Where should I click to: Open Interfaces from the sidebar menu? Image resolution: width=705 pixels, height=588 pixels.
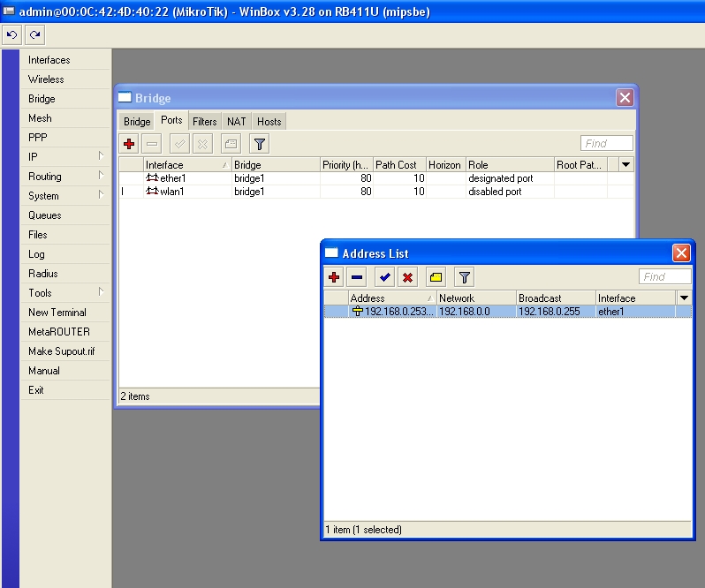tap(65, 60)
